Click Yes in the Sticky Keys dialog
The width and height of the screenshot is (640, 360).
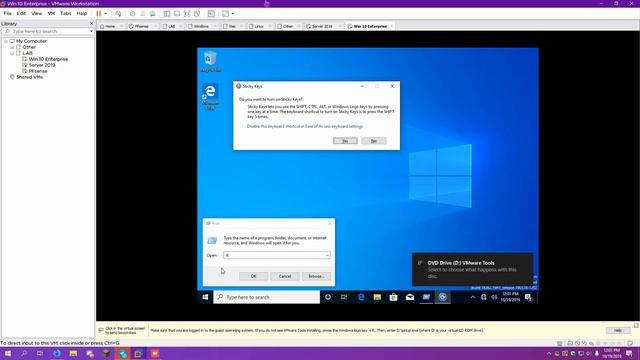(345, 141)
